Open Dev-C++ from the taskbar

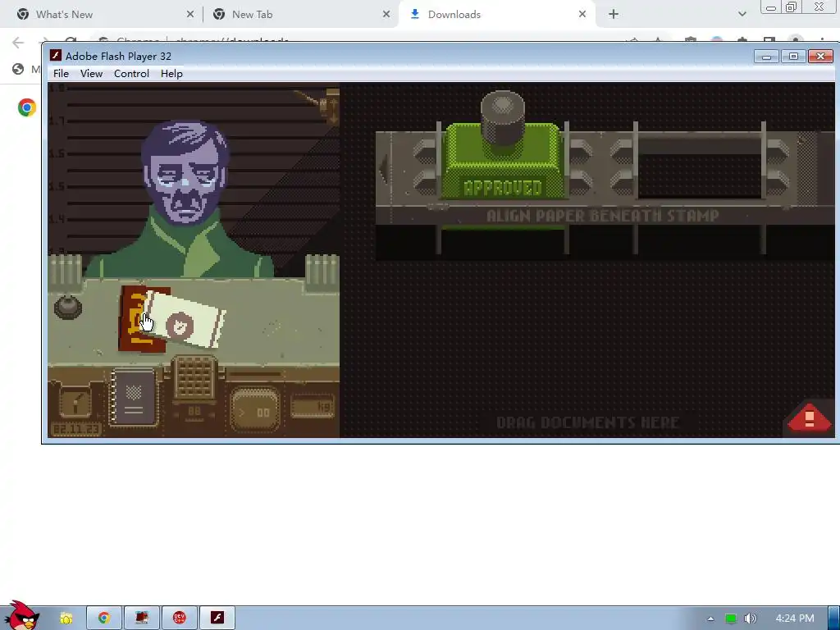click(180, 619)
